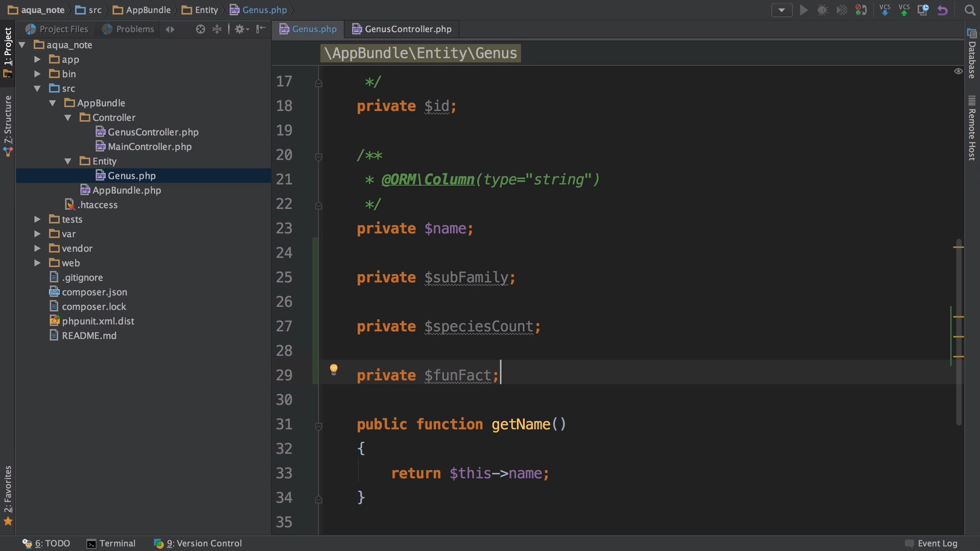Expand the var folder
The image size is (980, 551).
click(x=37, y=234)
